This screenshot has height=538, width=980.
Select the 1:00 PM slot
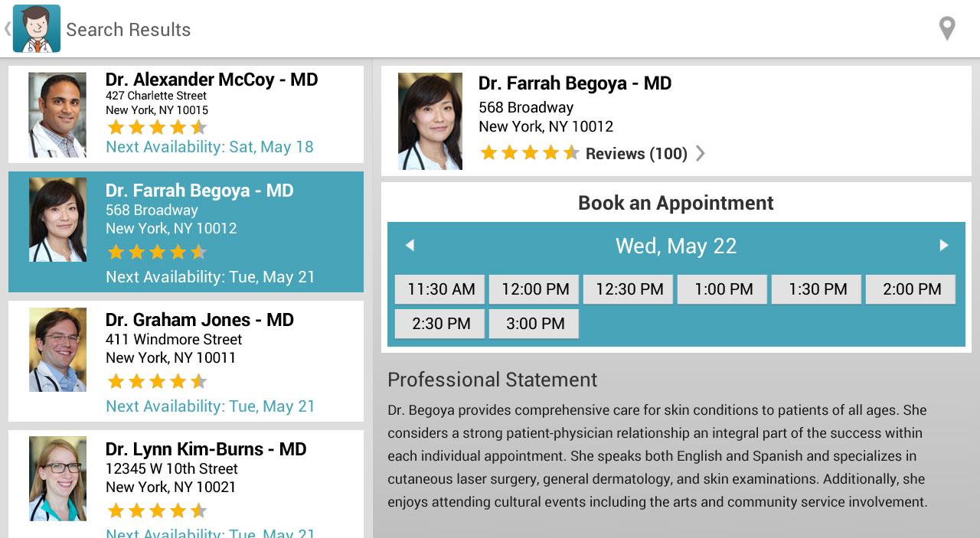(723, 289)
